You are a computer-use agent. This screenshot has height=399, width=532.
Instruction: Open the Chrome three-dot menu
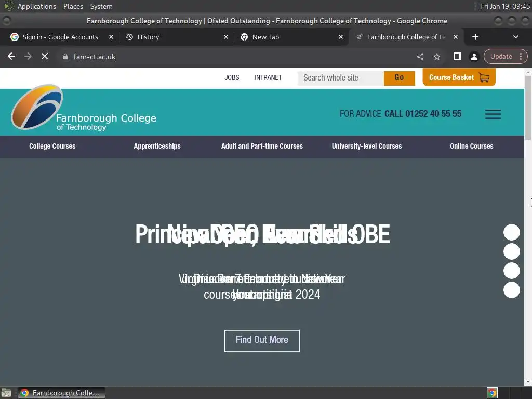tap(521, 56)
